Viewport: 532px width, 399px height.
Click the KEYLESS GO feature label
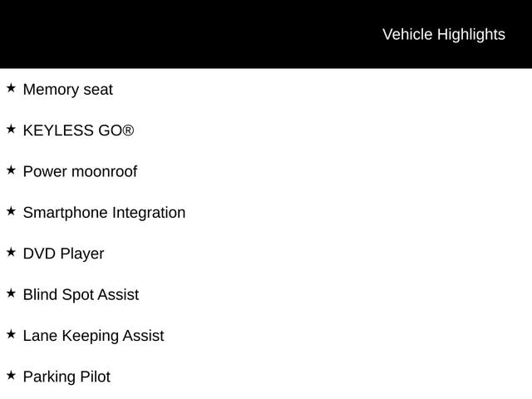[x=72, y=131]
